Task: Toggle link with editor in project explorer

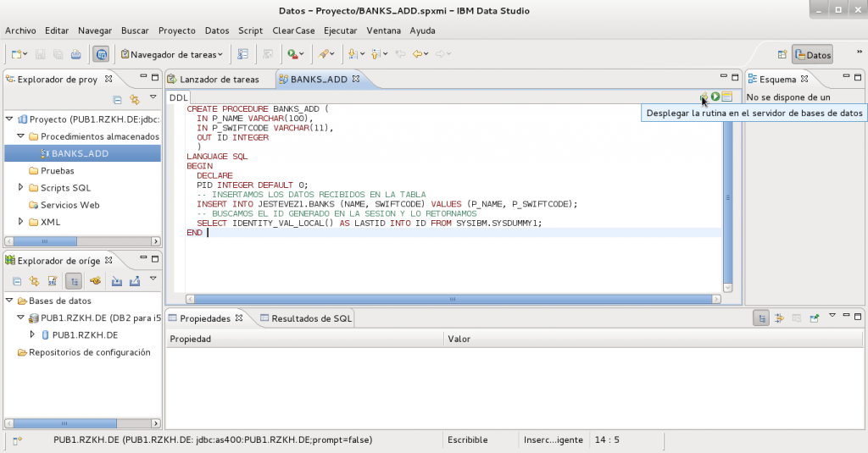Action: [x=135, y=100]
